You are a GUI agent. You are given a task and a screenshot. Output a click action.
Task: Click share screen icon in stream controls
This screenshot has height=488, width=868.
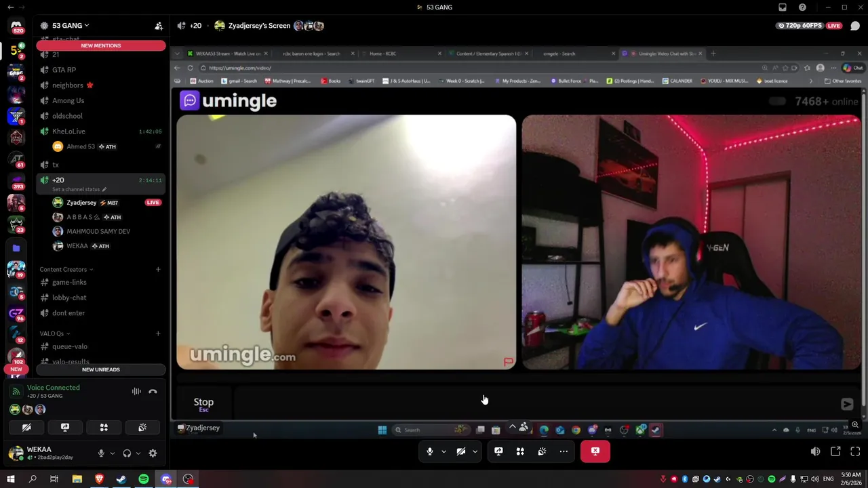coord(498,451)
